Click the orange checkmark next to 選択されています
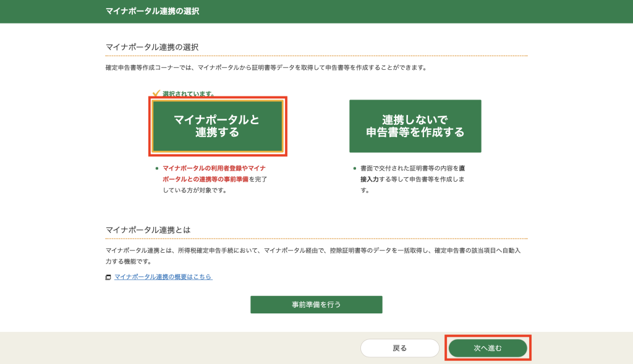Screen dimensions: 633x364 pyautogui.click(x=156, y=93)
